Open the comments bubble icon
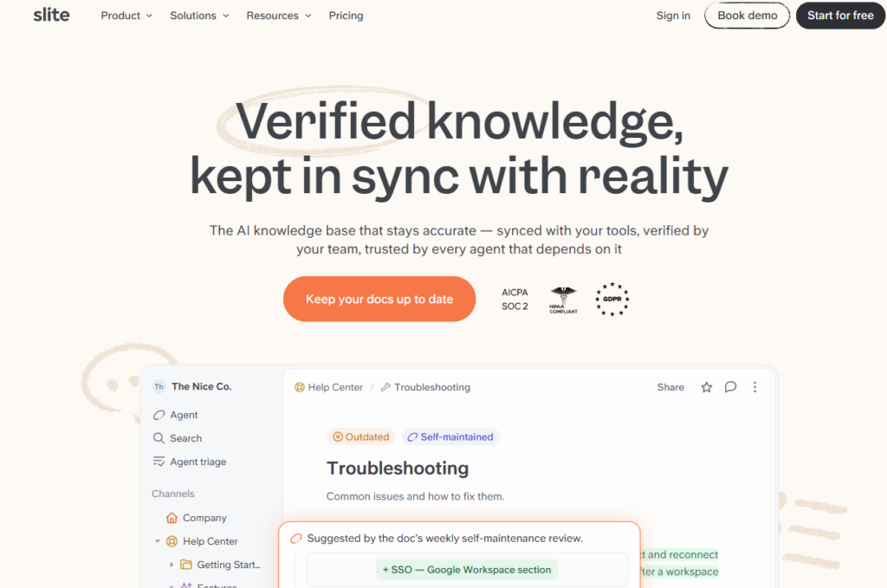 (731, 387)
